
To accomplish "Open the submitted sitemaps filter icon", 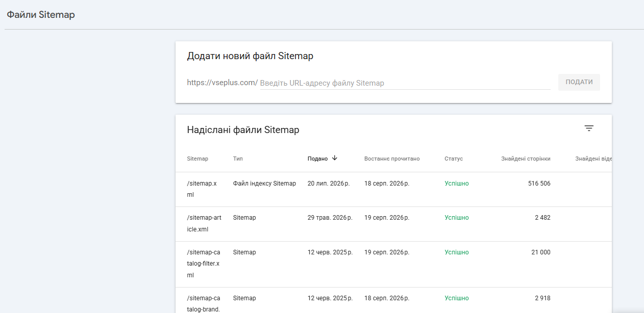I will [589, 128].
